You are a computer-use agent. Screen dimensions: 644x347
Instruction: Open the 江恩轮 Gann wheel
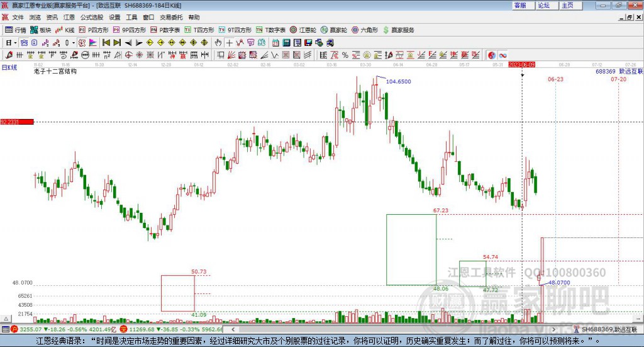pos(303,30)
